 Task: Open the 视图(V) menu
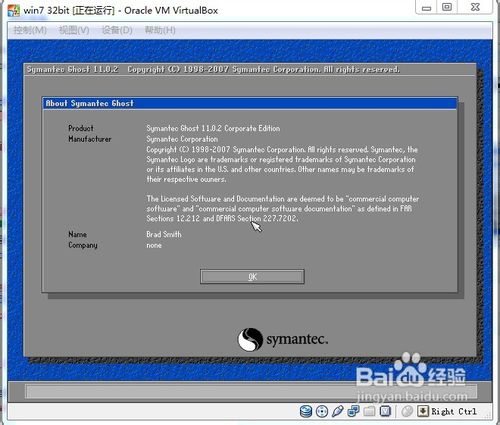click(74, 30)
